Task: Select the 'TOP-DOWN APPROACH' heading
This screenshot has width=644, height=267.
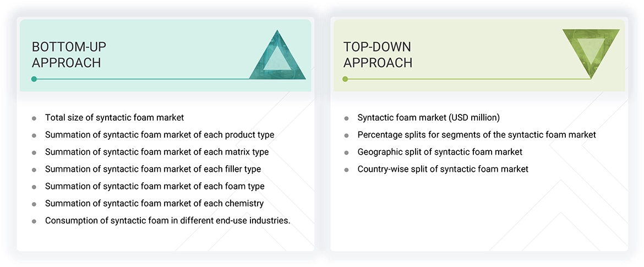Action: tap(378, 55)
